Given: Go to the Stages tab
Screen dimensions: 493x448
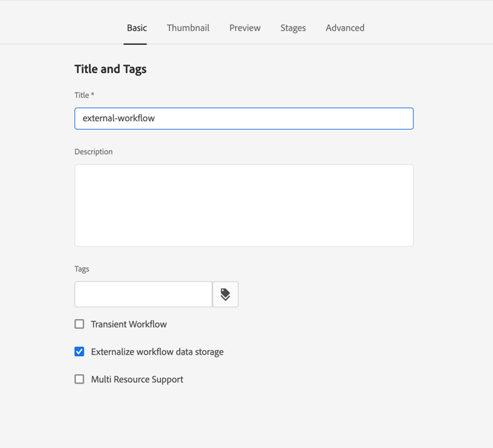Looking at the screenshot, I should pyautogui.click(x=293, y=28).
